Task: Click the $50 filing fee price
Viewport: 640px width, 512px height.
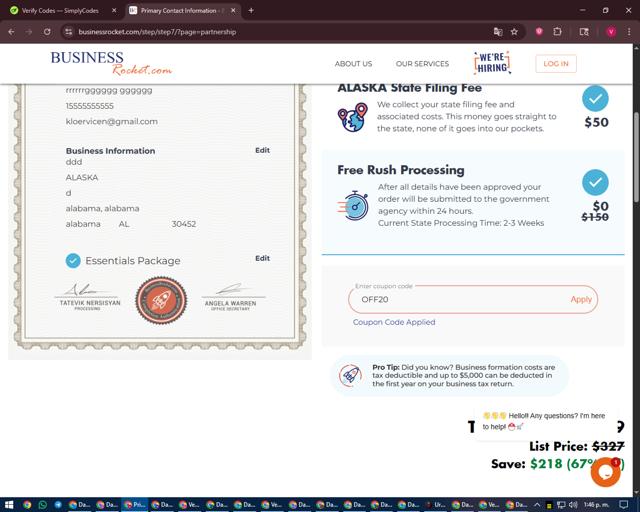Action: [596, 122]
